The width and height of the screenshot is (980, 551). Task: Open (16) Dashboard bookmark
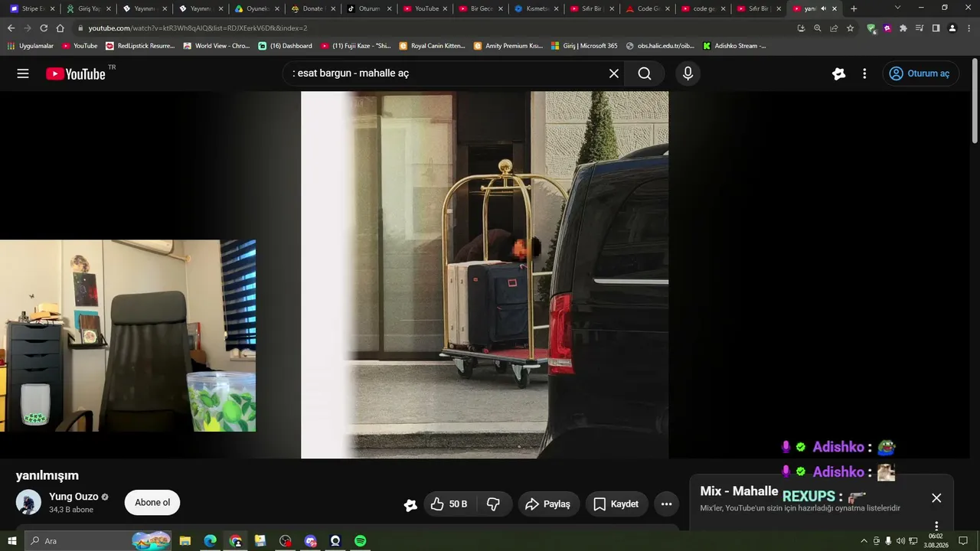[x=286, y=46]
